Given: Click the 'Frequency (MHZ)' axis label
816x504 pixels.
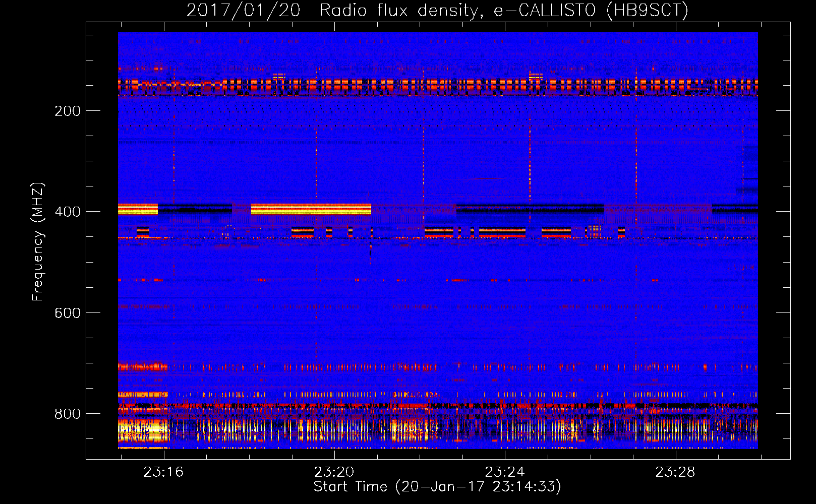Looking at the screenshot, I should pos(37,242).
